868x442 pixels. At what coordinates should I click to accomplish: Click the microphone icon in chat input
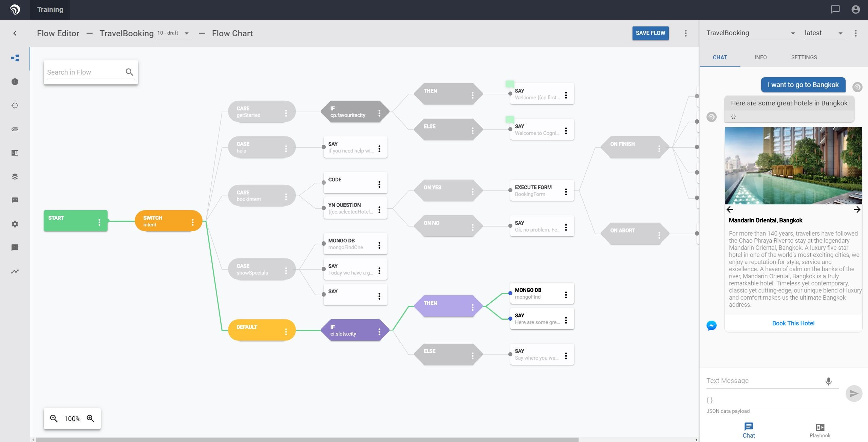pos(829,381)
